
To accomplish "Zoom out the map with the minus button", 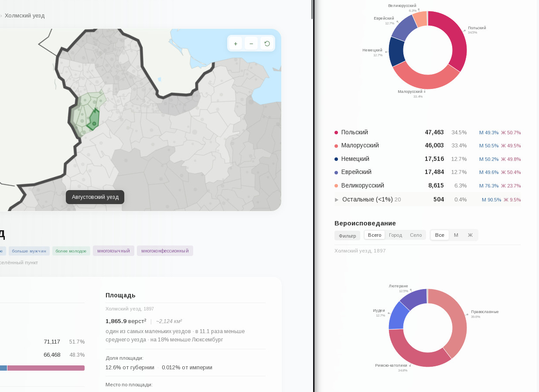I will point(251,43).
